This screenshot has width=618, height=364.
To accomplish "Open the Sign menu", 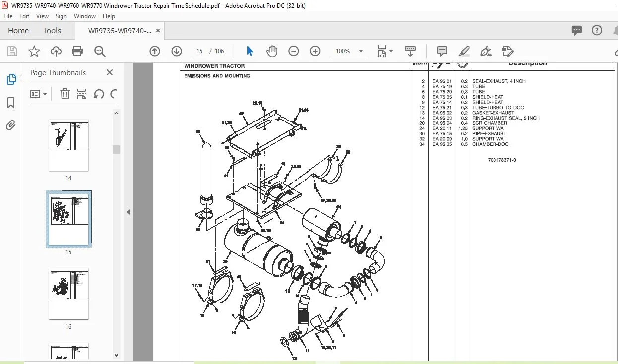I will [x=61, y=16].
